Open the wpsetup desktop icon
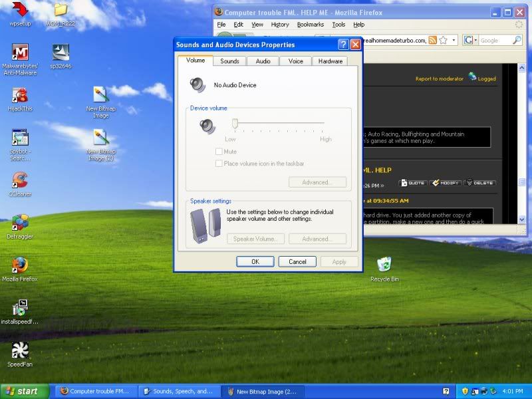532x399 pixels. click(20, 13)
